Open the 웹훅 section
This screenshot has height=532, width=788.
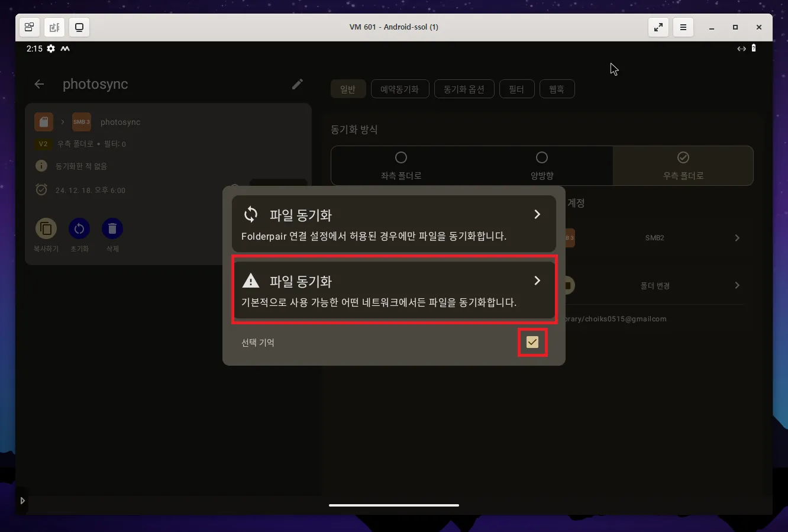(x=557, y=89)
